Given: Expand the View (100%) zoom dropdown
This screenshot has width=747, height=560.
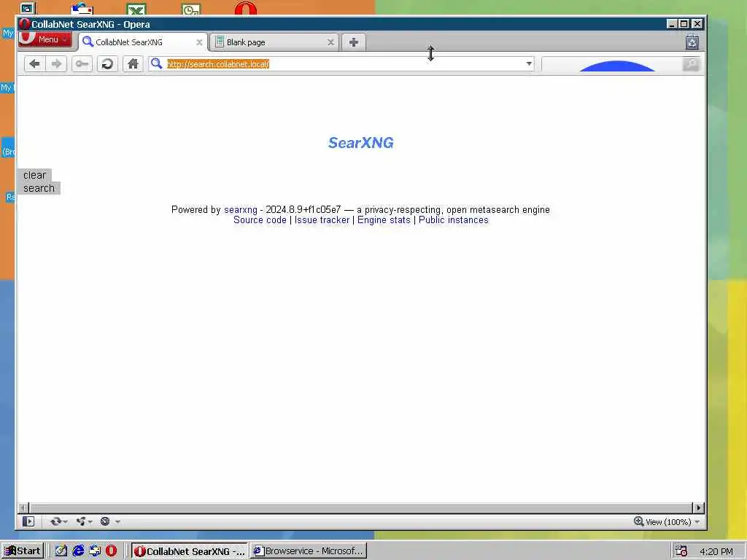Looking at the screenshot, I should click(697, 522).
